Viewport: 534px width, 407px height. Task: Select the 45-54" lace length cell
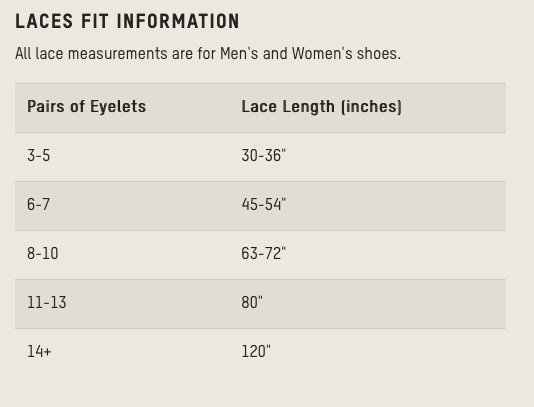264,205
